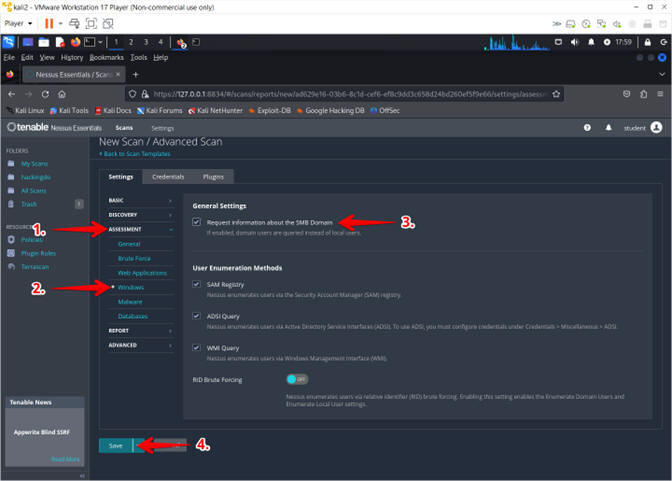
Task: Open a new Firefox tab with plus
Action: 135,75
